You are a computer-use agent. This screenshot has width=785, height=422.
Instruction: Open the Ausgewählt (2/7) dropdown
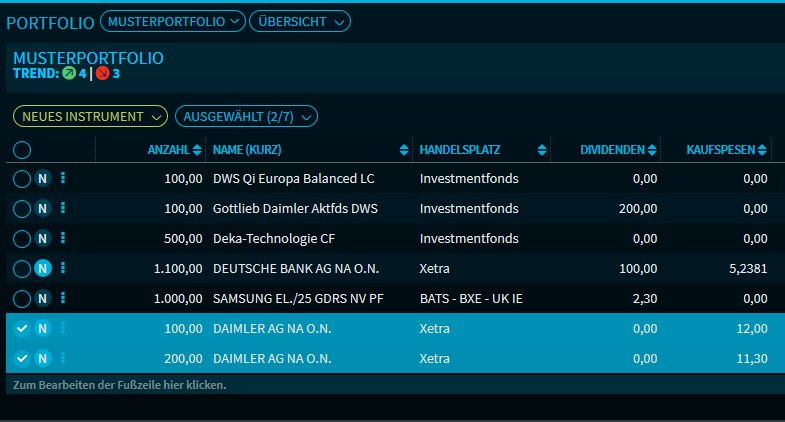point(246,117)
